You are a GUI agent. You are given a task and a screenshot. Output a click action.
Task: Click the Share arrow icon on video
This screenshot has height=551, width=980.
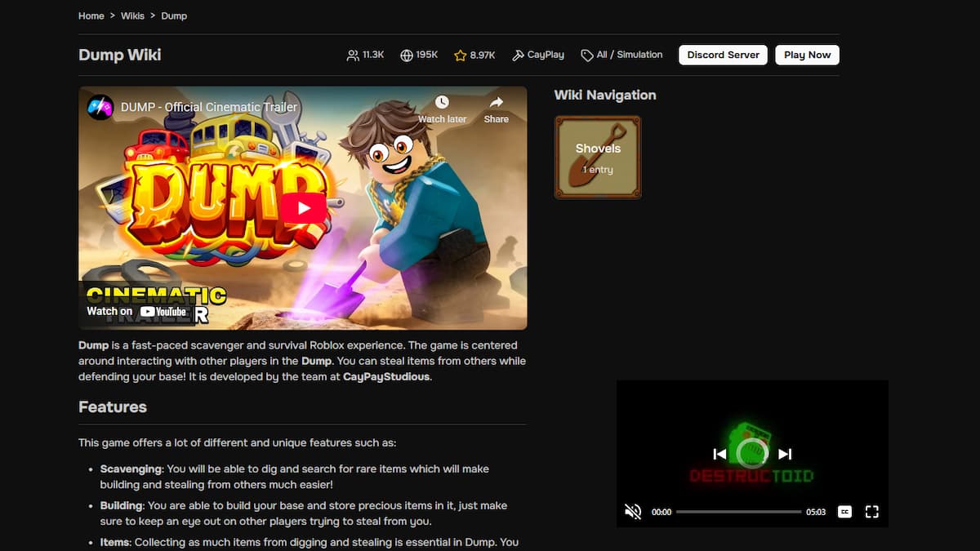(496, 103)
